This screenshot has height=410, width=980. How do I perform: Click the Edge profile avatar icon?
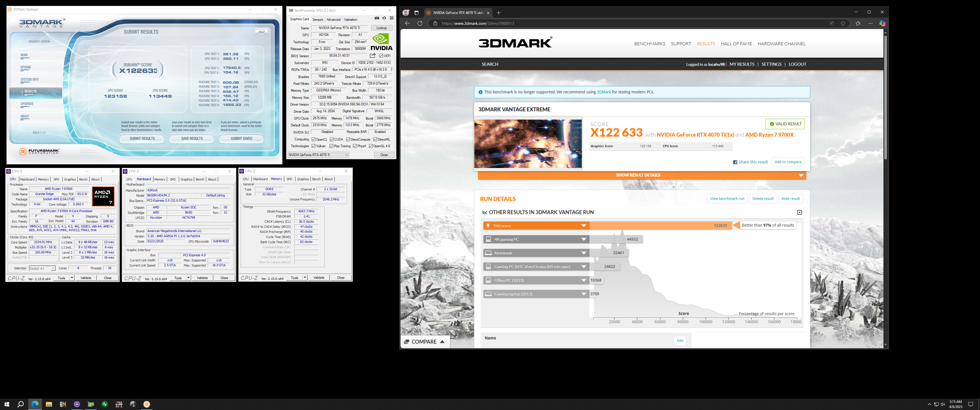click(x=406, y=13)
